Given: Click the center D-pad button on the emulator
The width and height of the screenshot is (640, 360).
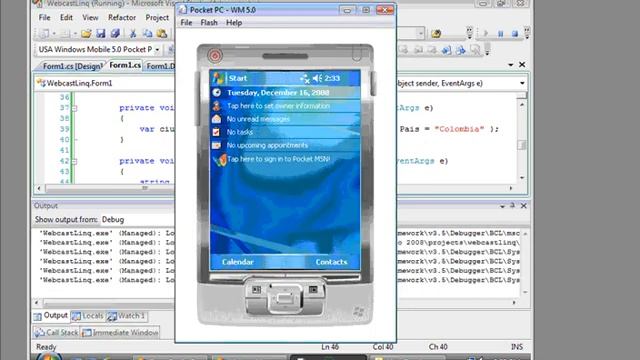Looking at the screenshot, I should (x=285, y=298).
